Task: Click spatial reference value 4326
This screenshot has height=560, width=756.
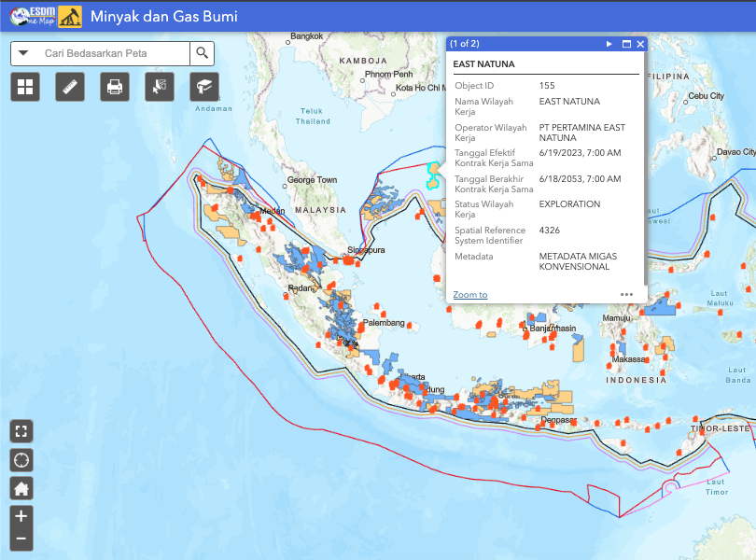Action: (549, 231)
